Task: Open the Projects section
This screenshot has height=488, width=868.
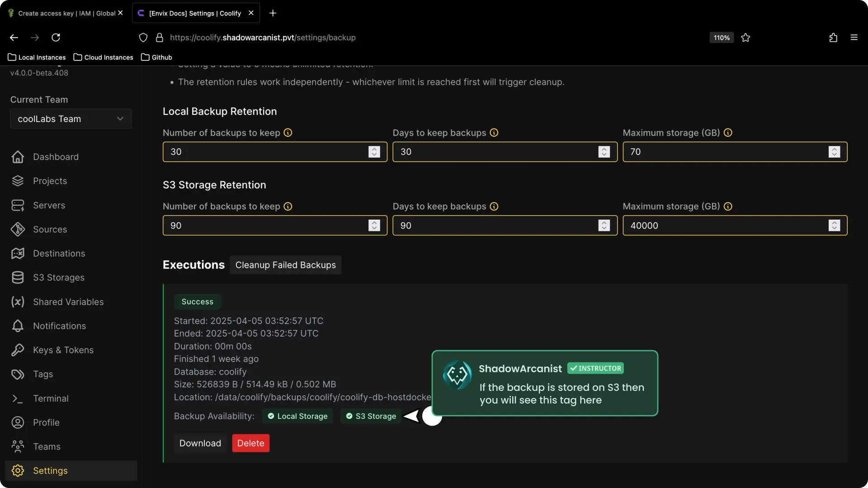Action: pyautogui.click(x=50, y=181)
